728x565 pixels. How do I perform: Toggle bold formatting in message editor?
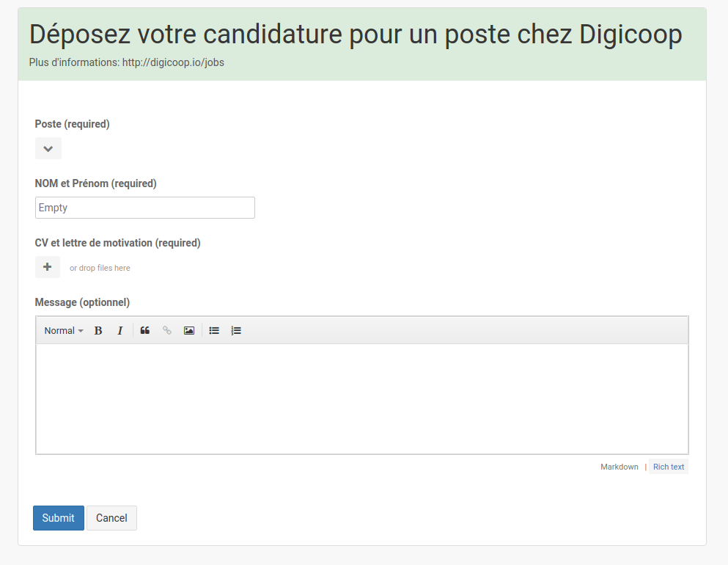(x=98, y=330)
